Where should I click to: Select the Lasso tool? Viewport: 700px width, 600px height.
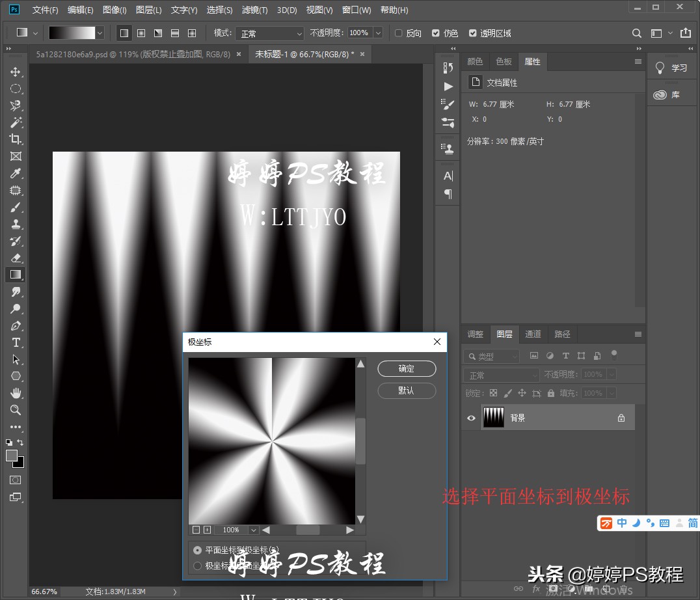click(16, 105)
